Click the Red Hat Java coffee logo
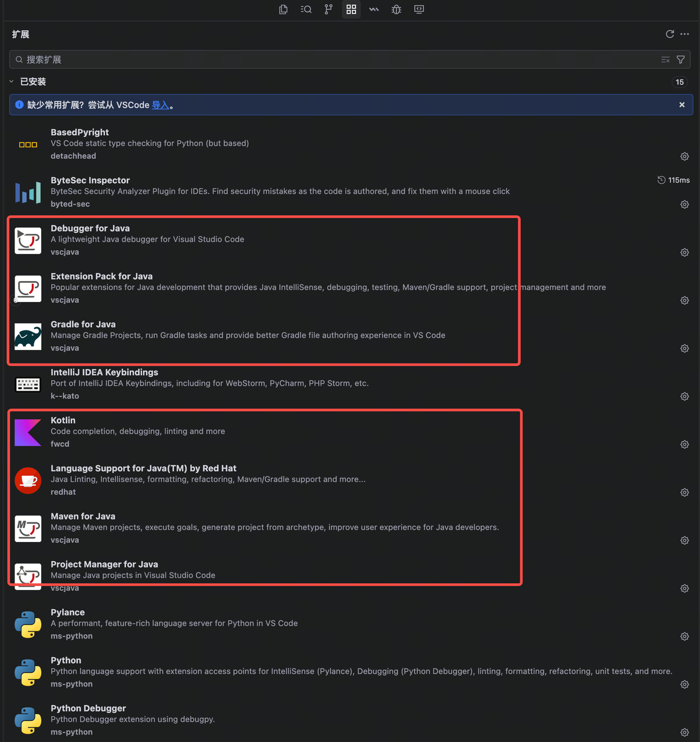 (x=28, y=481)
